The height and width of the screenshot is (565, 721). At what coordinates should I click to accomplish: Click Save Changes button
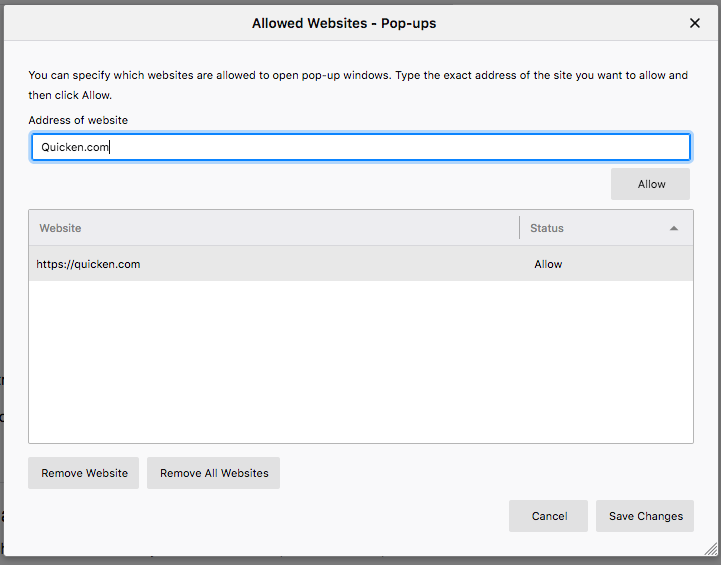pyautogui.click(x=645, y=516)
